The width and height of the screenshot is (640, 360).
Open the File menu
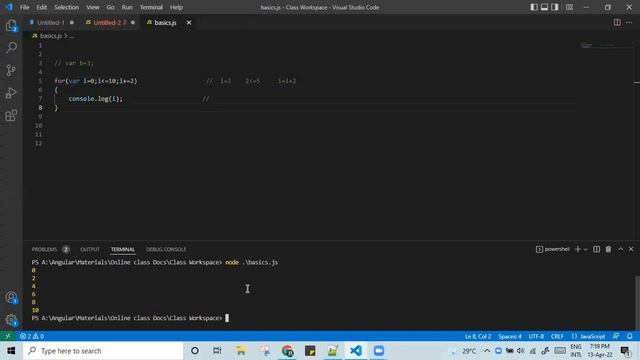coord(24,7)
